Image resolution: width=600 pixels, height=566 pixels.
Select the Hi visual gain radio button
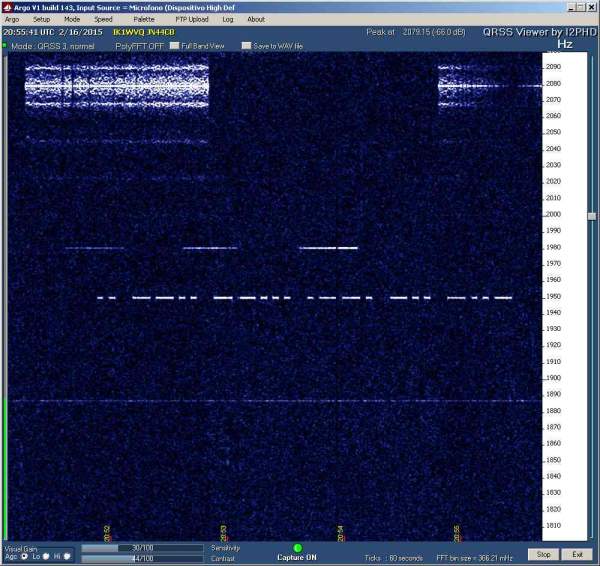click(68, 556)
